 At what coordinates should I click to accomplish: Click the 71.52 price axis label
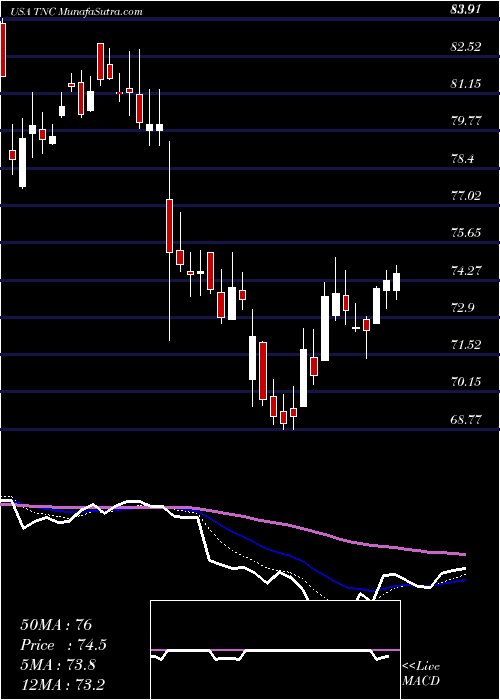(x=466, y=344)
